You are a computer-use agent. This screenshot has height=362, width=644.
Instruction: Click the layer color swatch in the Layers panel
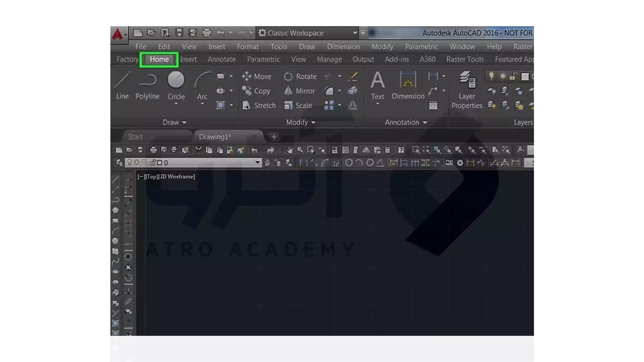point(525,77)
